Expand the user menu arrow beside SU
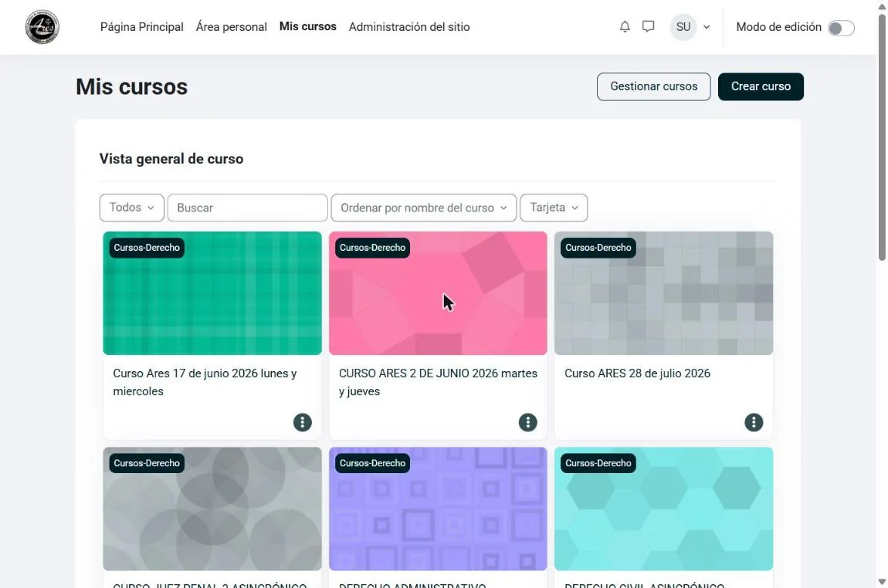The width and height of the screenshot is (888, 588). [x=707, y=26]
